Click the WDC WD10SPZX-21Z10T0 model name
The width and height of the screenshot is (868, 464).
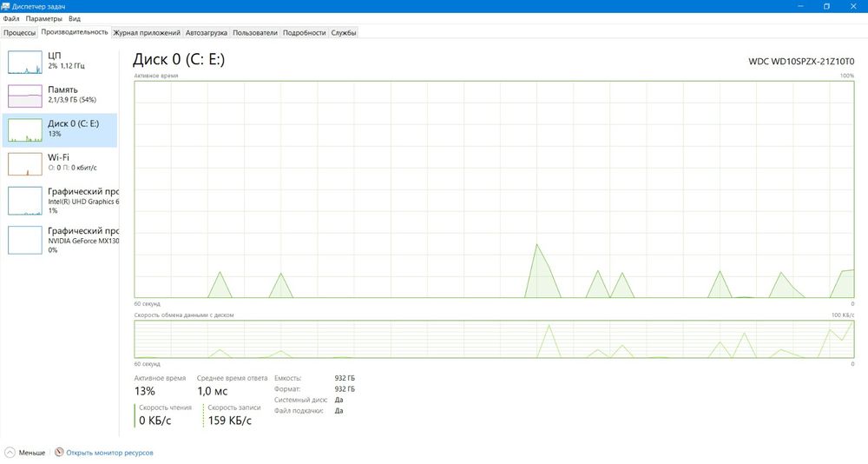click(801, 62)
